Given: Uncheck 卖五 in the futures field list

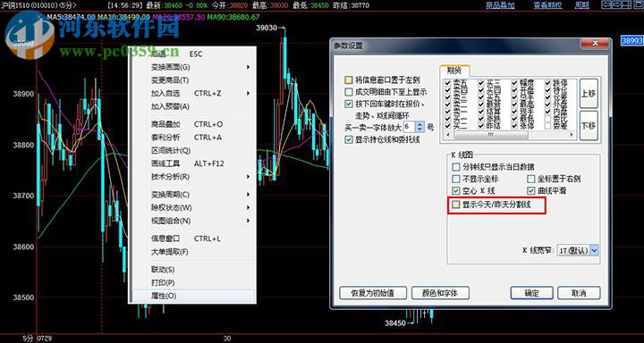Looking at the screenshot, I should point(448,82).
